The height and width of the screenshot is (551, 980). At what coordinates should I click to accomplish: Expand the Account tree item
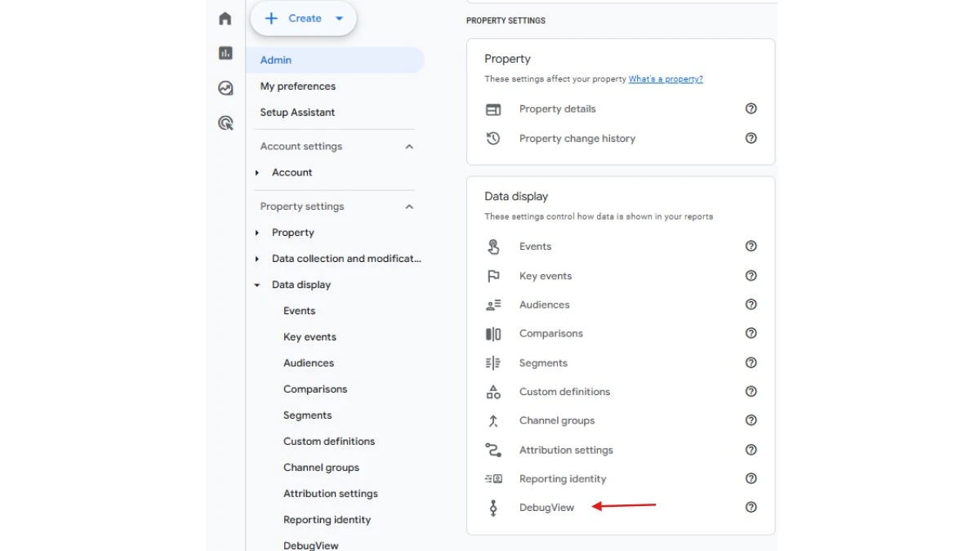(x=257, y=173)
